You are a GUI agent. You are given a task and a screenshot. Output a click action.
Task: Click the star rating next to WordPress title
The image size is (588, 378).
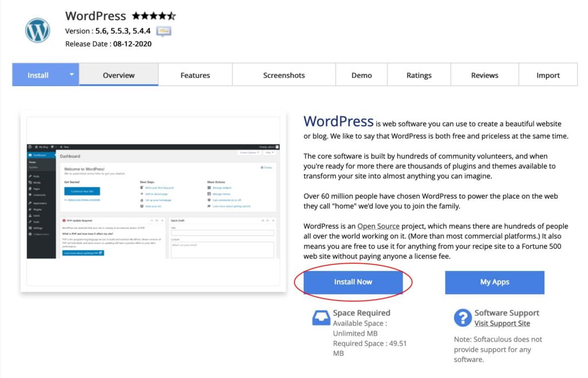[154, 15]
